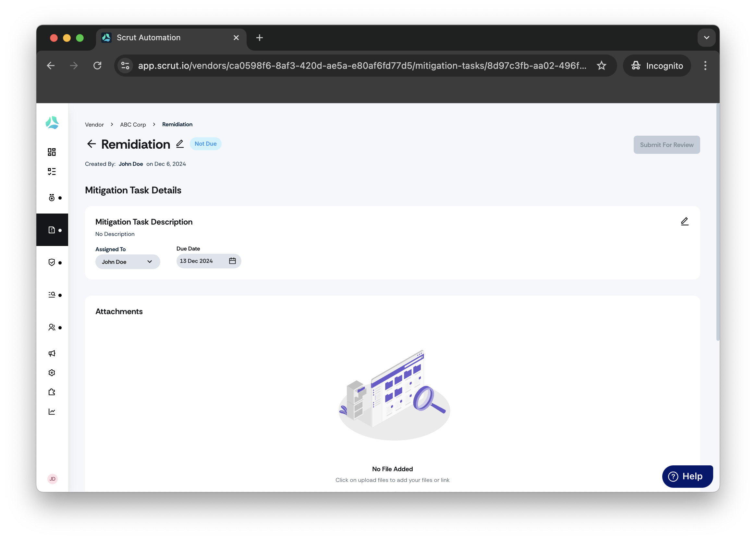Screen dimensions: 756x540
Task: Open ABC Corp breadcrumb link
Action: point(133,124)
